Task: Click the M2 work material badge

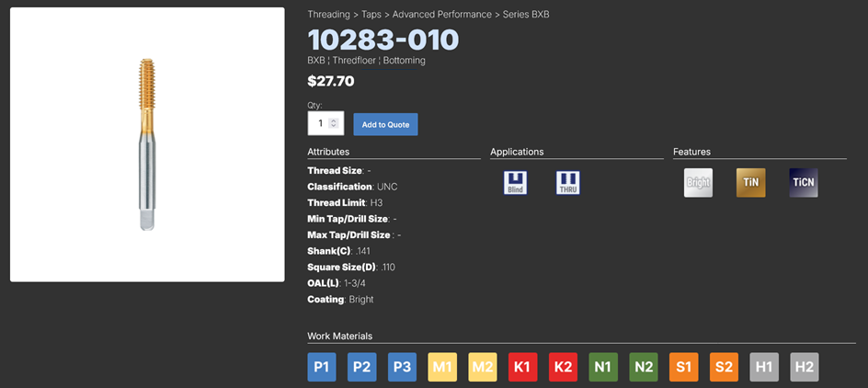Action: click(x=483, y=367)
